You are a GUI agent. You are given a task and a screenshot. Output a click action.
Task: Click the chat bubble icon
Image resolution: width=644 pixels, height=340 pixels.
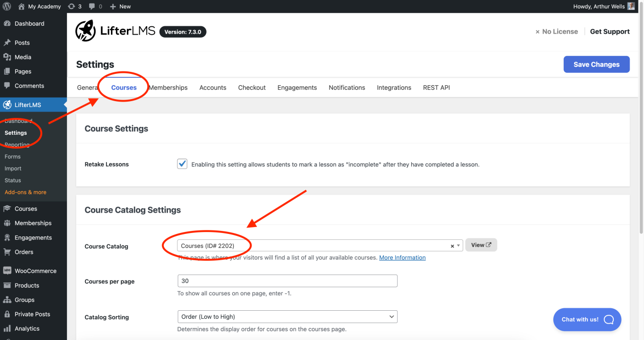click(x=609, y=319)
